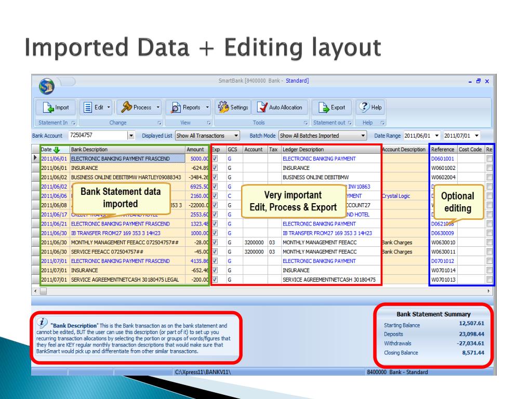This screenshot has width=532, height=399.
Task: Run Auto Allocation tool
Action: tap(280, 108)
